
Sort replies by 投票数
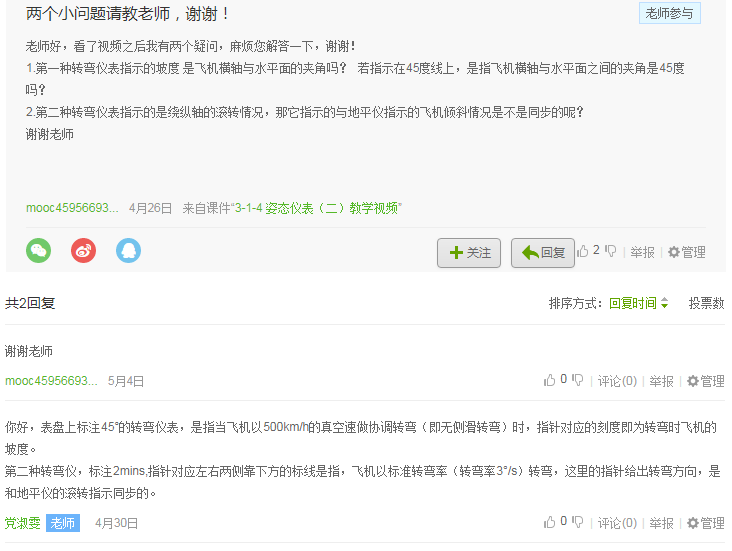[706, 303]
